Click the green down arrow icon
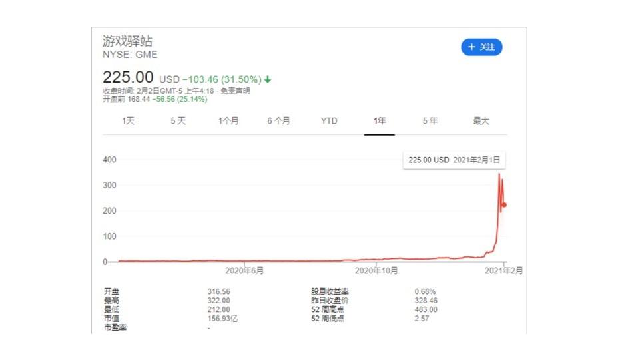 coord(268,79)
